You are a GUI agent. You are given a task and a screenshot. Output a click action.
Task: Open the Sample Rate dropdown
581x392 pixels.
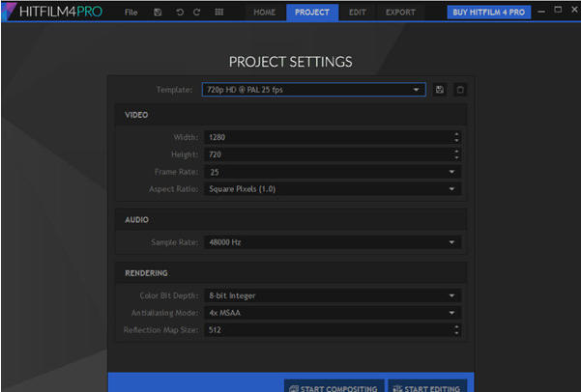tap(330, 242)
